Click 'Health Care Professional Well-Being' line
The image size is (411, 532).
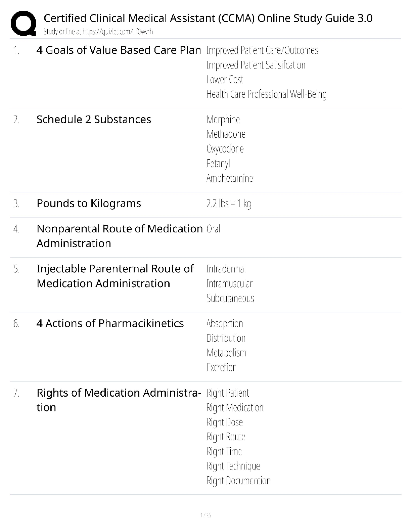point(267,94)
